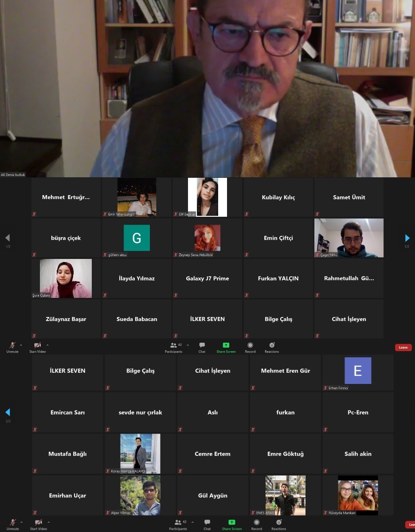Screen dimensions: 415x532
Task: Select Çağrı Yıldız's video tile
Action: [x=349, y=238]
